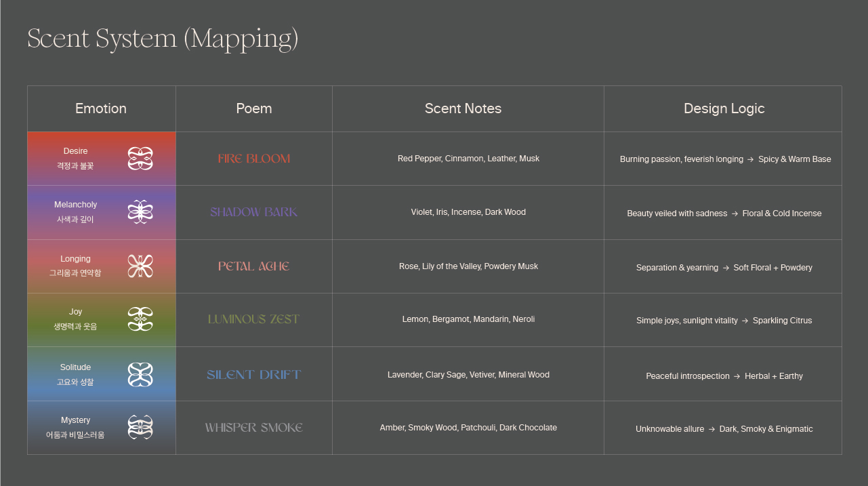
Task: Select the Poem column header
Action: (254, 108)
